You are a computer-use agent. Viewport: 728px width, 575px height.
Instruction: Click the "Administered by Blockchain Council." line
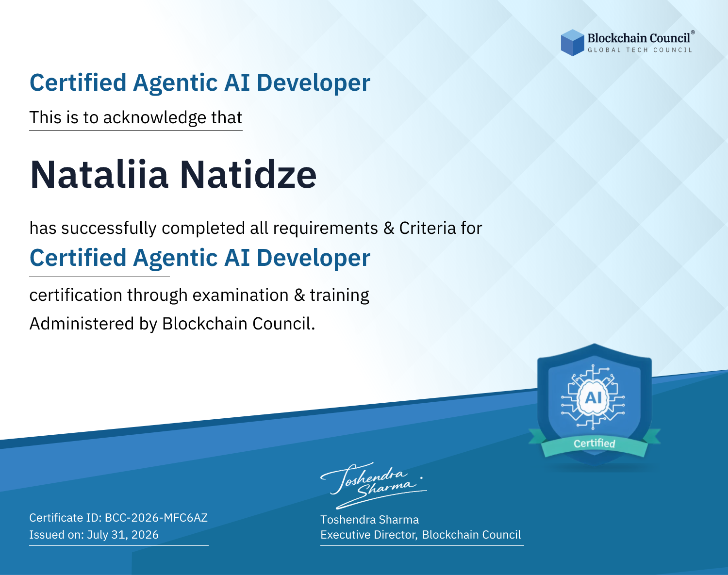(172, 324)
